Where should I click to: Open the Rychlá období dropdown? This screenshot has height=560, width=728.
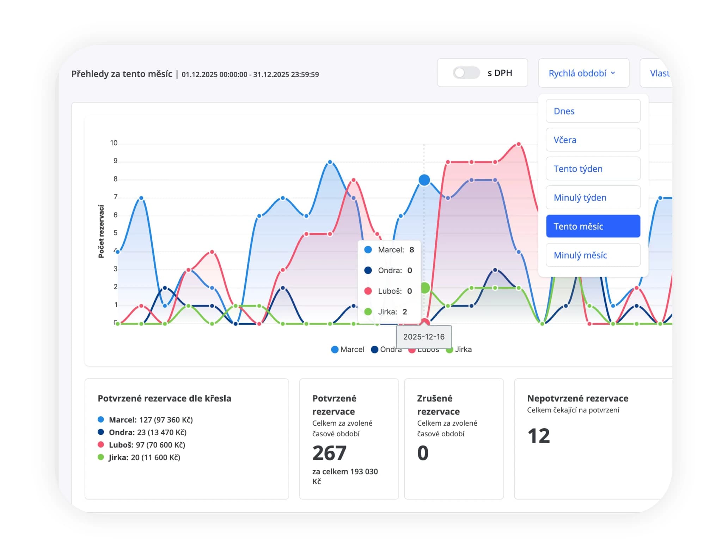click(583, 73)
